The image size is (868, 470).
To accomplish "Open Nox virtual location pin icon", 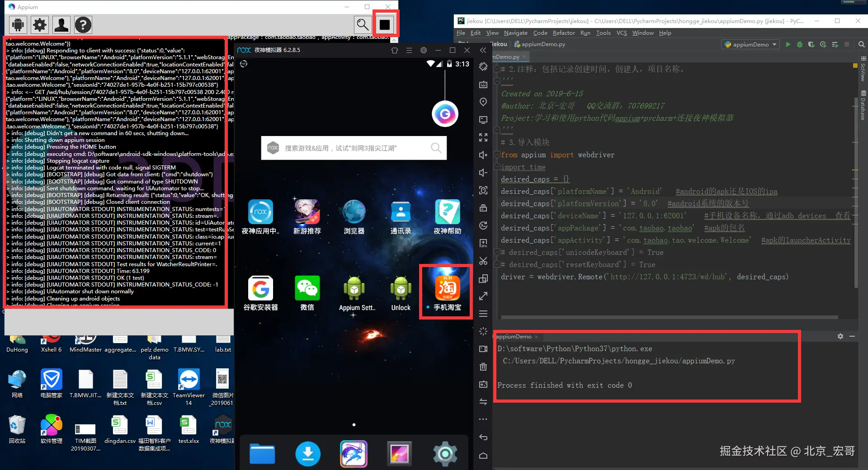I will pos(483,102).
